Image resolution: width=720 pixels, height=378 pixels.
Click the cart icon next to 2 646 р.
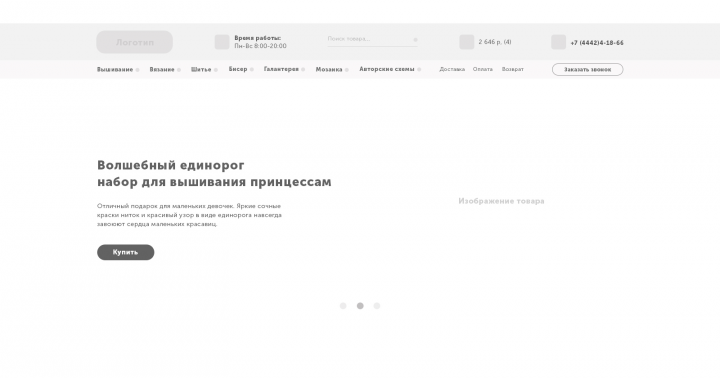(467, 42)
